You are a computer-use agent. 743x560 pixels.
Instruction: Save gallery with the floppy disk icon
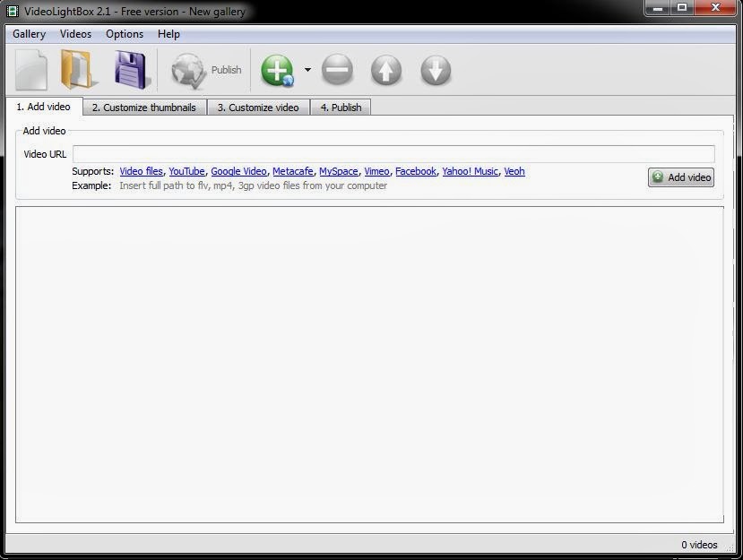point(133,70)
